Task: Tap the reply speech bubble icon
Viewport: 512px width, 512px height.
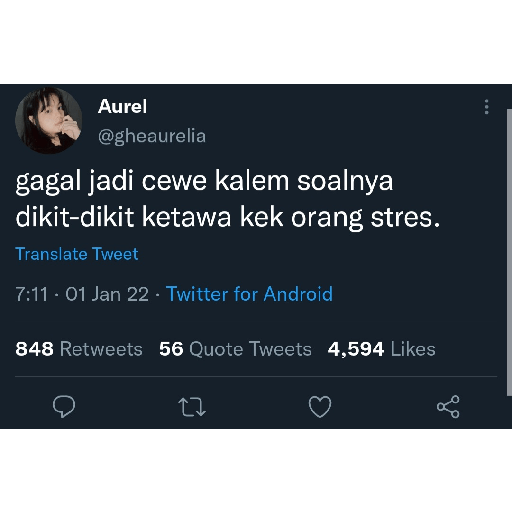Action: pos(64,406)
